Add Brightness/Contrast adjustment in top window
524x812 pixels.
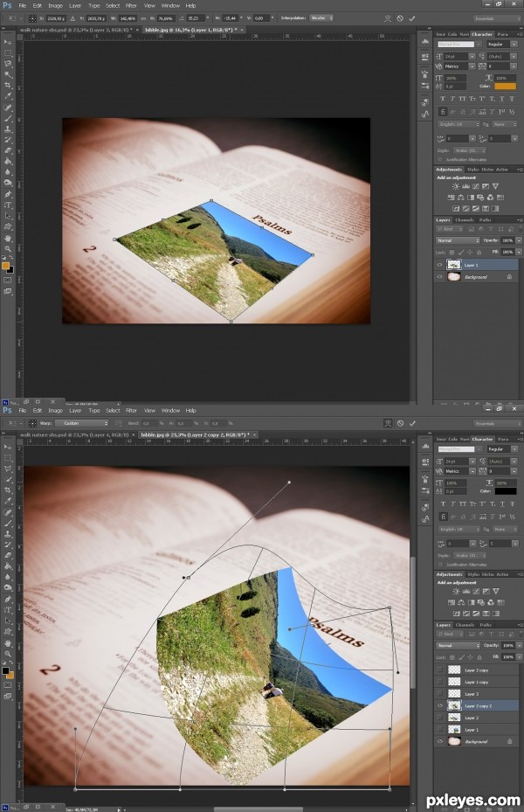tap(455, 186)
